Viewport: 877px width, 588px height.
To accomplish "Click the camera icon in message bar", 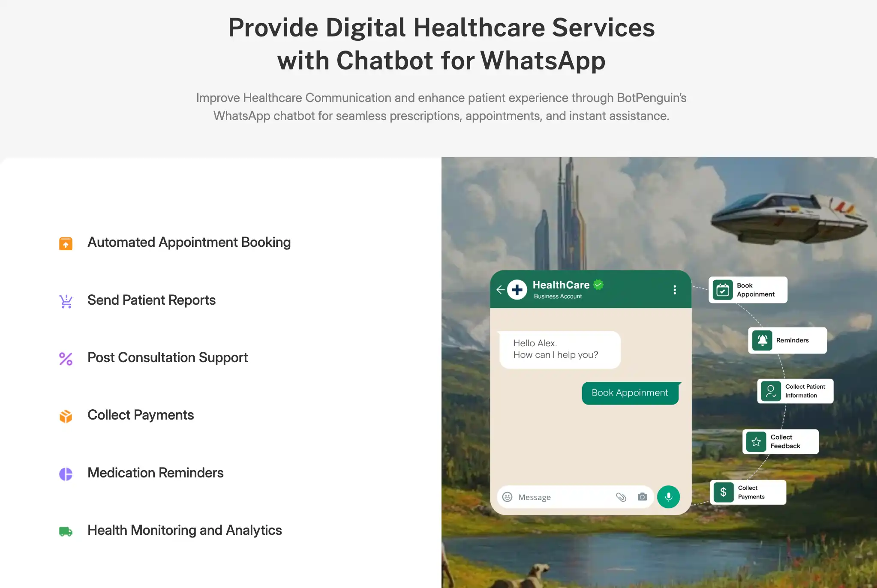I will click(x=641, y=497).
